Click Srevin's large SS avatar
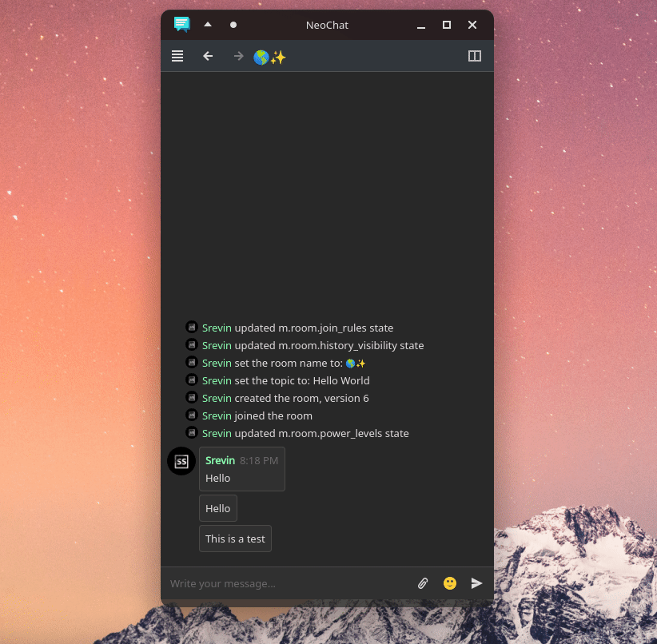 click(x=181, y=461)
